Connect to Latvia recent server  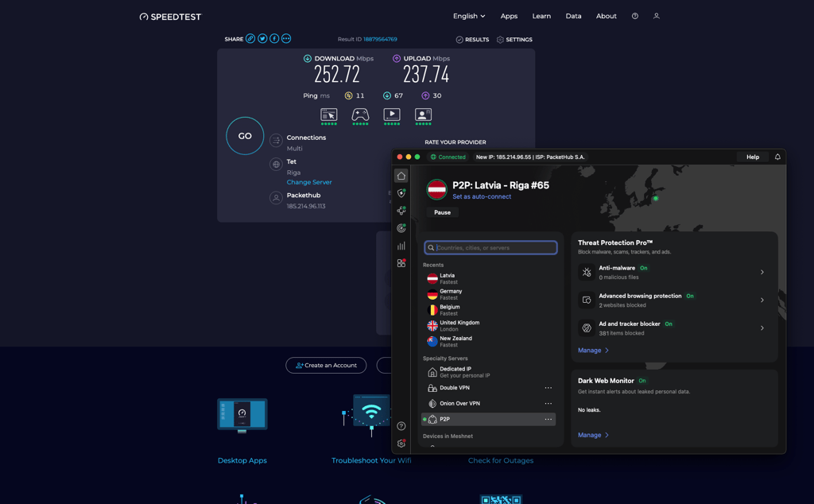tap(488, 279)
